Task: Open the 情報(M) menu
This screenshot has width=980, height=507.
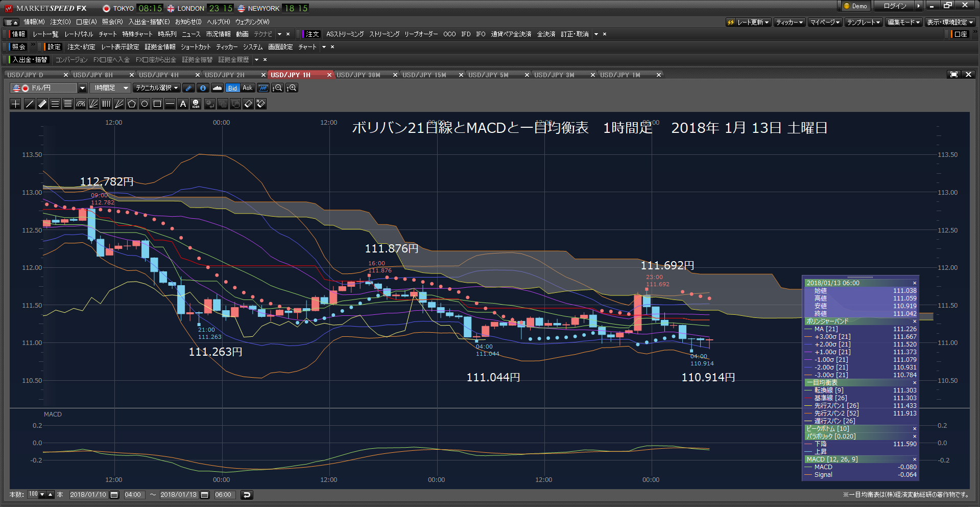Action: [x=34, y=22]
